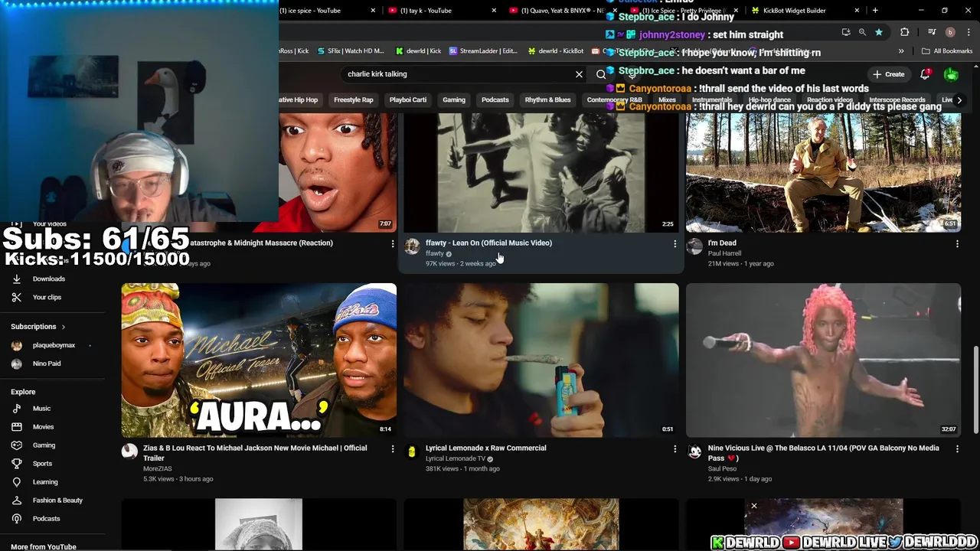Open Podcasts in the sidebar

click(46, 519)
